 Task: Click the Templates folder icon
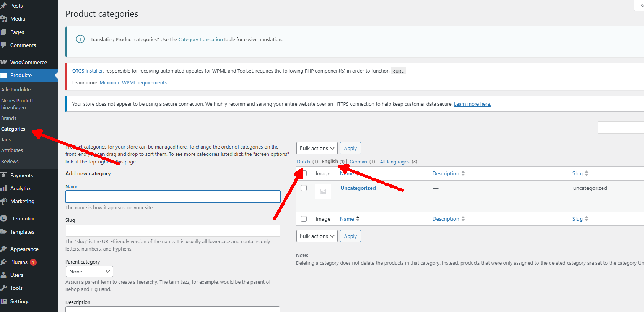pyautogui.click(x=3, y=232)
